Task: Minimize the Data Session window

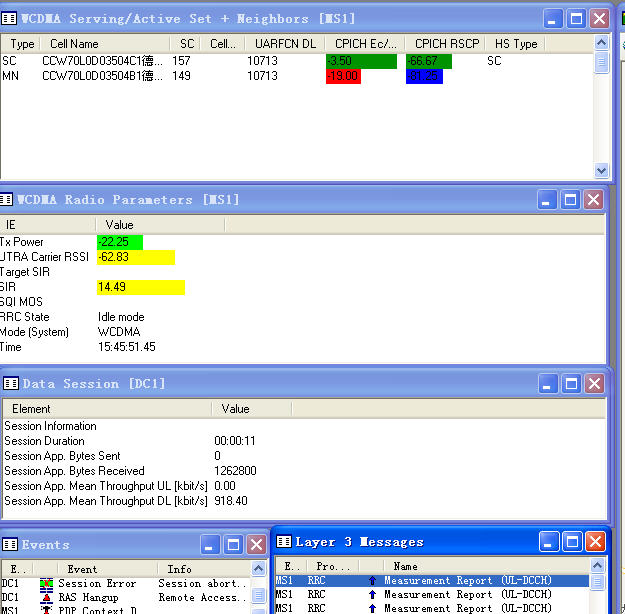Action: [548, 384]
